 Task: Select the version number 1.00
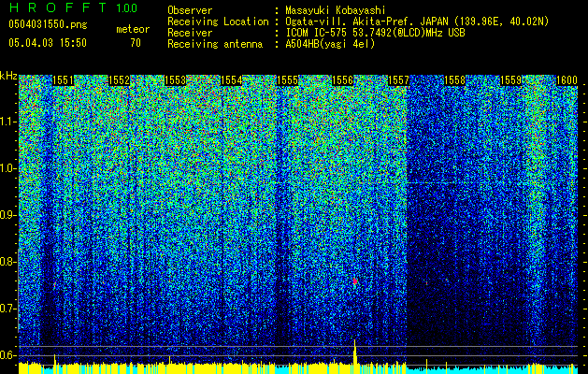tap(126, 7)
